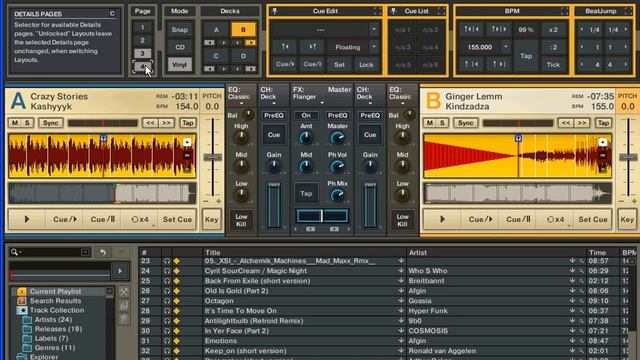
Task: Toggle left channel Cue monitor button
Action: click(273, 135)
